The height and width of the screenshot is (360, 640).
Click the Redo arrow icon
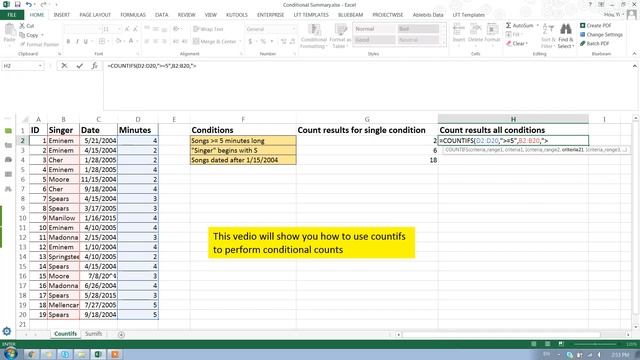43,4
